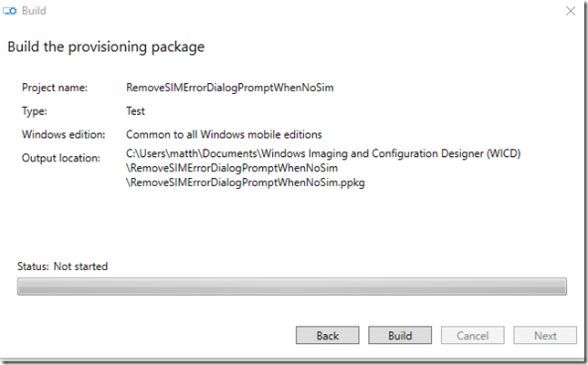Image resolution: width=588 pixels, height=365 pixels.
Task: Click the Build gear icon in title bar
Action: 10,11
